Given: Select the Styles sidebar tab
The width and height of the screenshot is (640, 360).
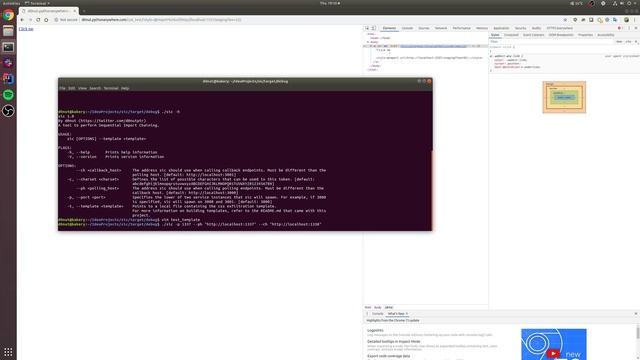Looking at the screenshot, I should pyautogui.click(x=495, y=35).
